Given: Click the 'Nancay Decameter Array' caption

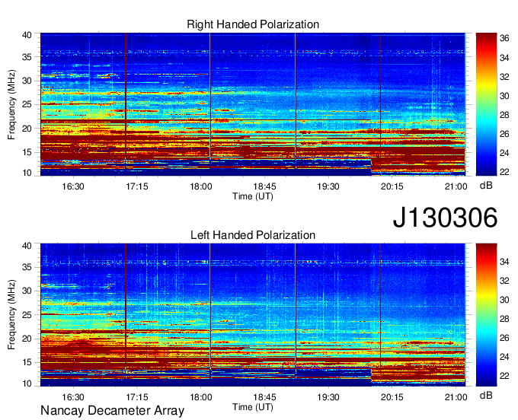Looking at the screenshot, I should (112, 411).
